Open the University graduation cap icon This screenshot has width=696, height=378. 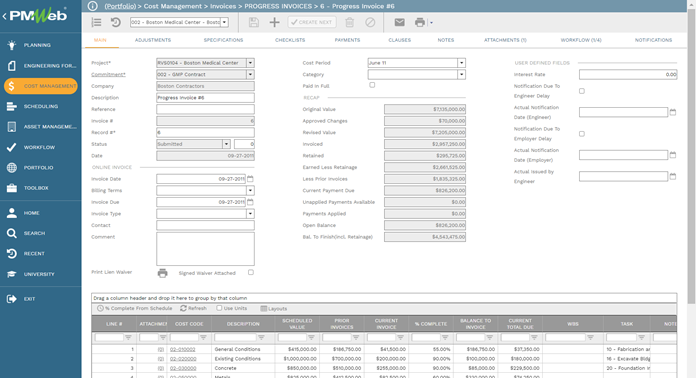click(x=12, y=274)
